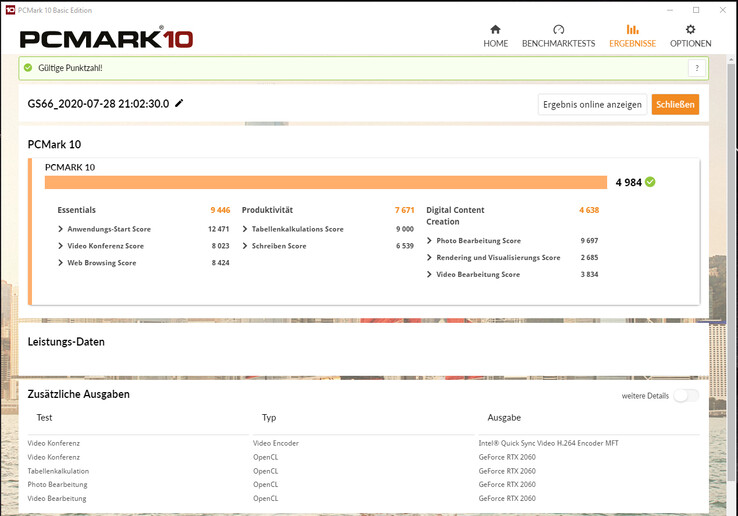
Task: Click the Produktivität score 7 671
Action: click(404, 210)
